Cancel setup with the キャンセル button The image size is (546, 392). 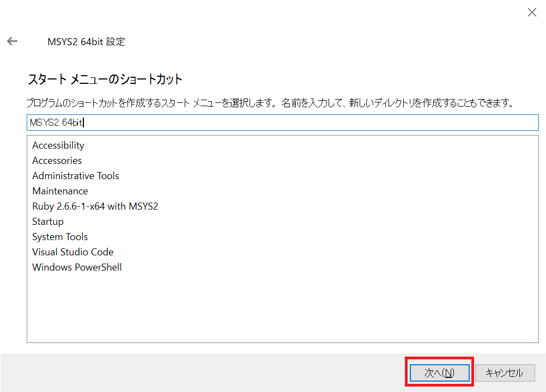click(x=504, y=373)
